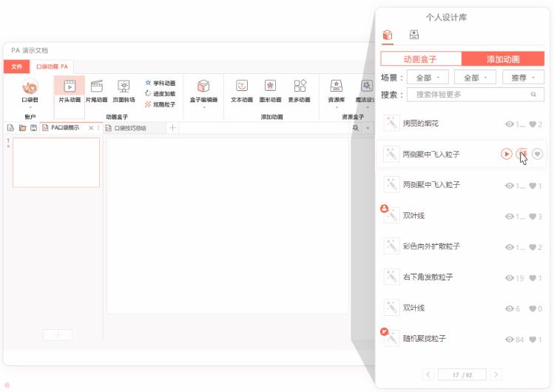Image resolution: width=554 pixels, height=392 pixels.
Task: Click the eye views icon of 右下角发散粒子
Action: [510, 278]
